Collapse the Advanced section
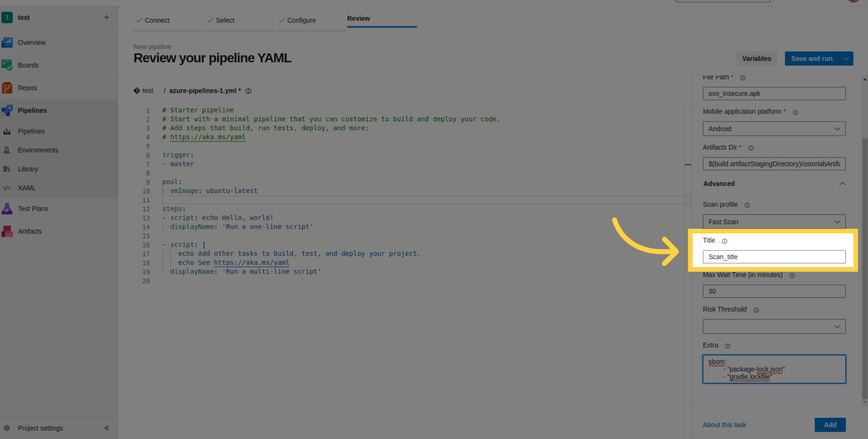Screen dimensions: 868x439 click(842, 184)
